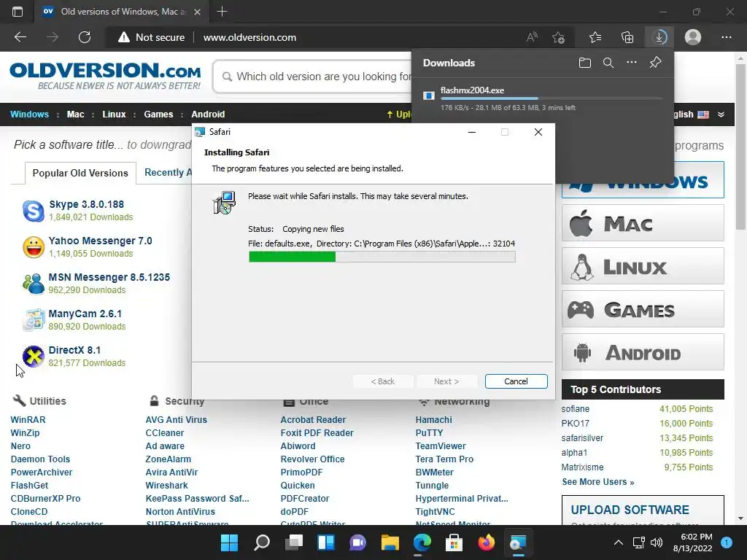Cancel the Safari installation

pos(516,381)
